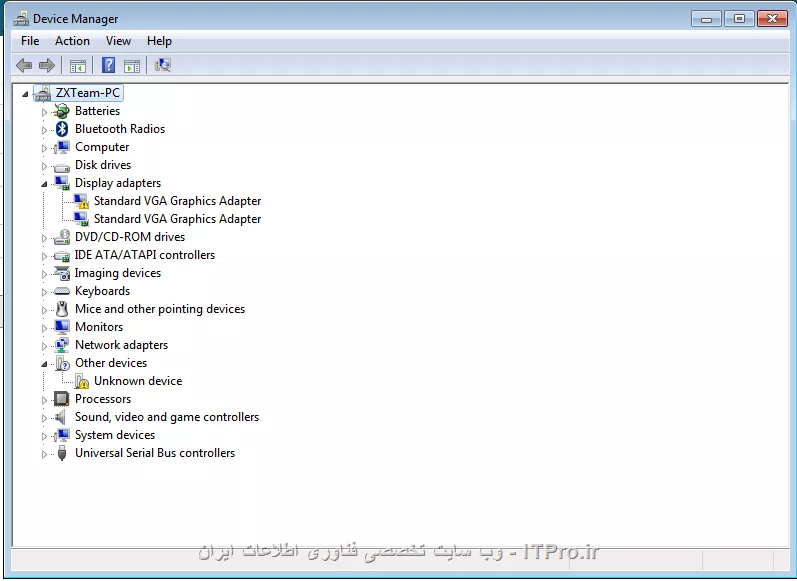Click the Processors chip icon
The width and height of the screenshot is (797, 581).
(62, 399)
